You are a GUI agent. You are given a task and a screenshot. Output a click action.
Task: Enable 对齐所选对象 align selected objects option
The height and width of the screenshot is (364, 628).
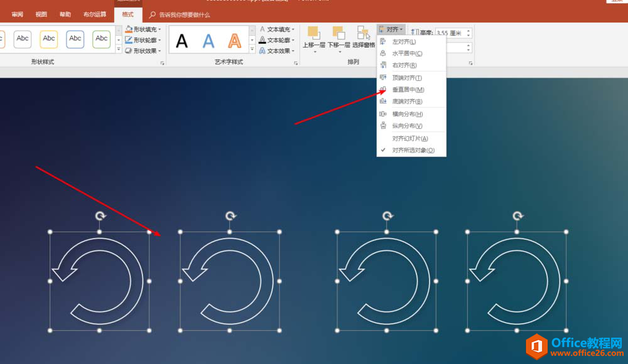click(x=413, y=151)
